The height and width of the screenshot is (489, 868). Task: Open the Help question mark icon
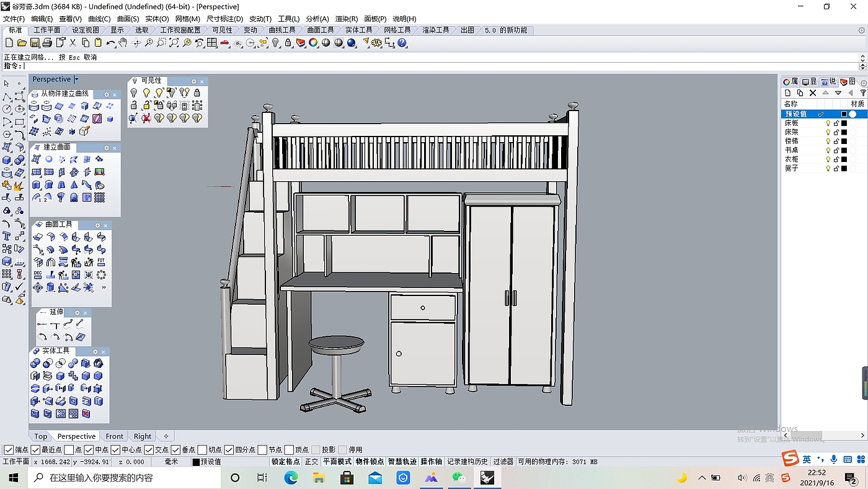click(x=402, y=43)
